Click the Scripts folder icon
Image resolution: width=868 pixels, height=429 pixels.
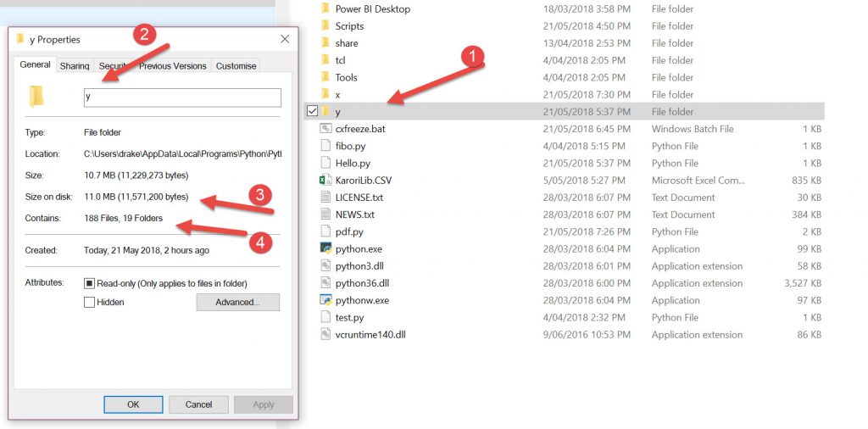pyautogui.click(x=325, y=26)
